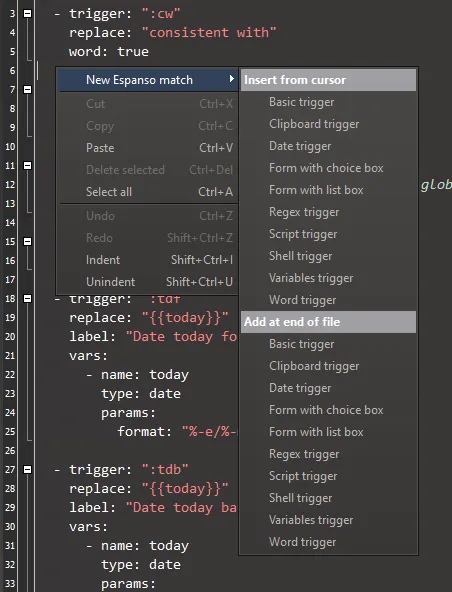Insert Variables trigger from cursor
The width and height of the screenshot is (452, 592).
(328, 278)
